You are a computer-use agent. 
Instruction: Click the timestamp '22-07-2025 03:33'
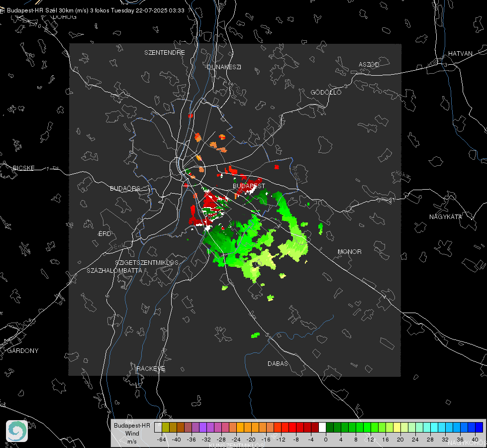coord(160,10)
